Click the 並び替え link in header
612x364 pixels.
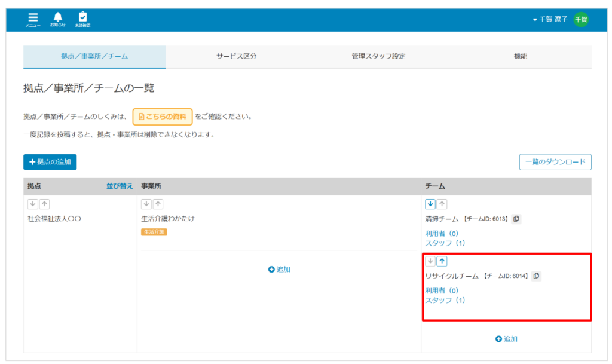tap(120, 186)
